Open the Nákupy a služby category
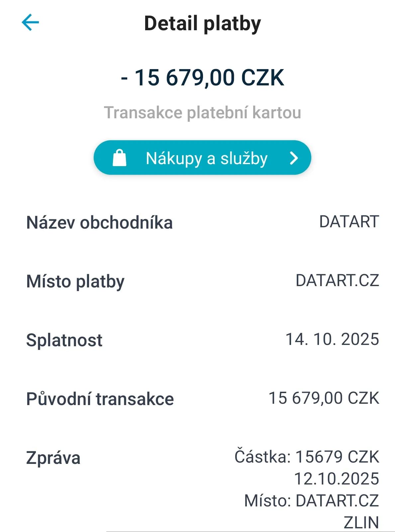Screen dimensions: 395x532 [206, 158]
